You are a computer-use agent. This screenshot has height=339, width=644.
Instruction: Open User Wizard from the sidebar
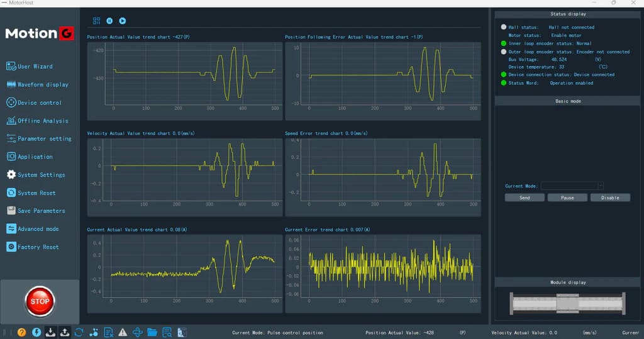[35, 66]
